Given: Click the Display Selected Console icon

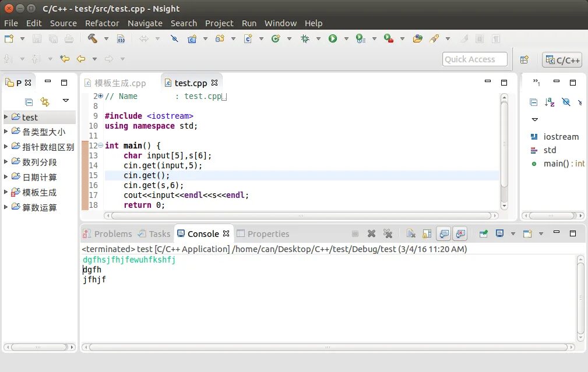Looking at the screenshot, I should pos(499,234).
